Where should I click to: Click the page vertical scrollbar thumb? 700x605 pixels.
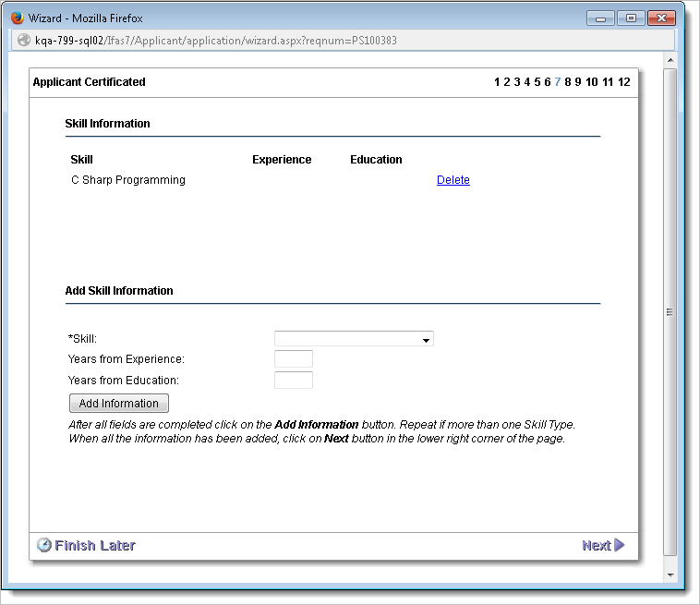(x=670, y=312)
